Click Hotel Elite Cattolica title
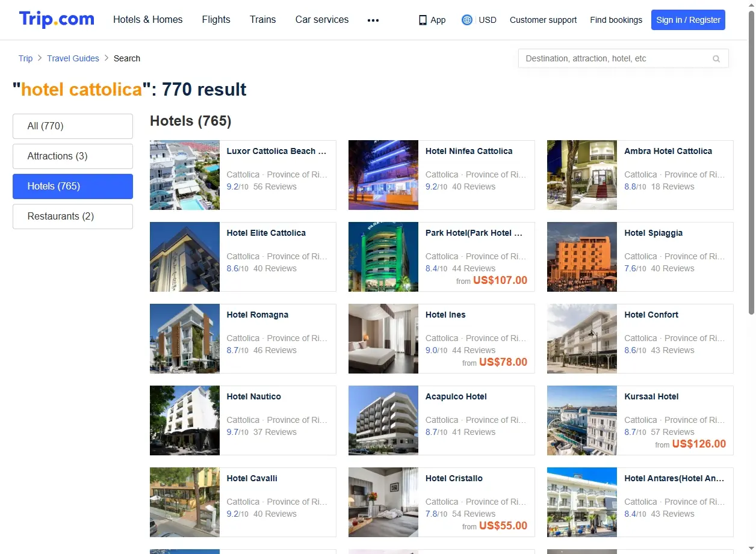Image resolution: width=756 pixels, height=554 pixels. (x=266, y=233)
